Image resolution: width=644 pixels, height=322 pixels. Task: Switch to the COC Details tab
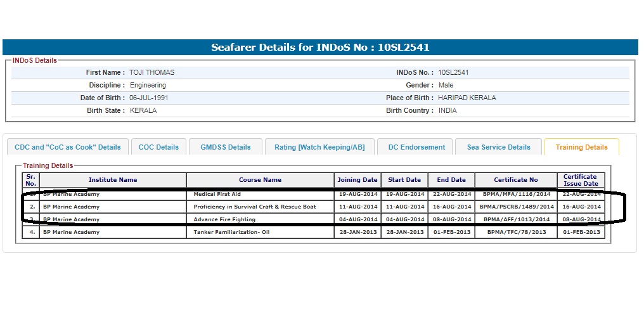click(x=158, y=147)
